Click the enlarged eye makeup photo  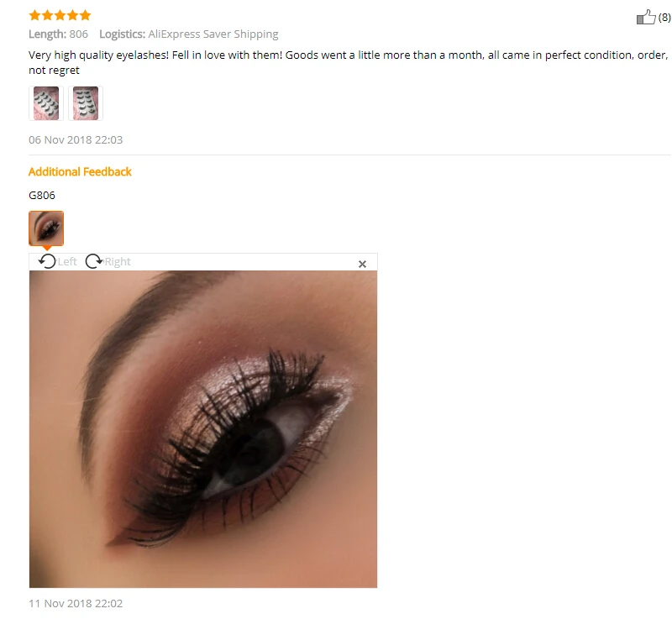click(x=203, y=429)
